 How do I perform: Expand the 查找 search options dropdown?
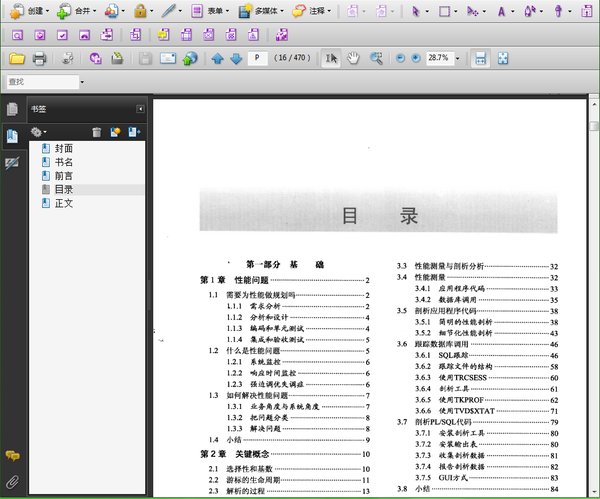[82, 82]
